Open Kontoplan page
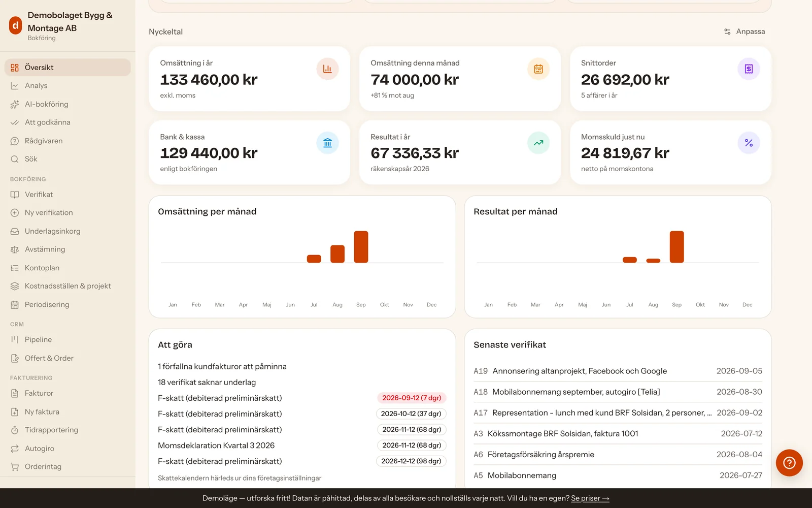The width and height of the screenshot is (812, 508). point(67,268)
